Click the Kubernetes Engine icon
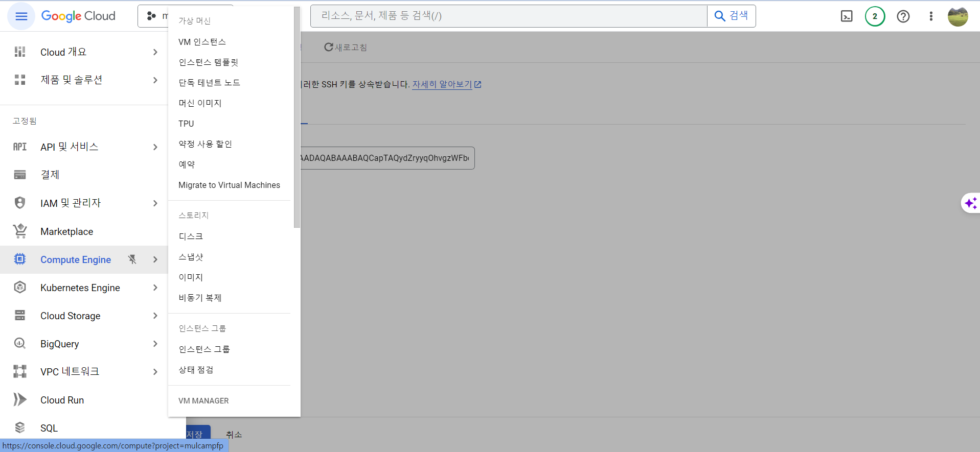 [x=20, y=288]
